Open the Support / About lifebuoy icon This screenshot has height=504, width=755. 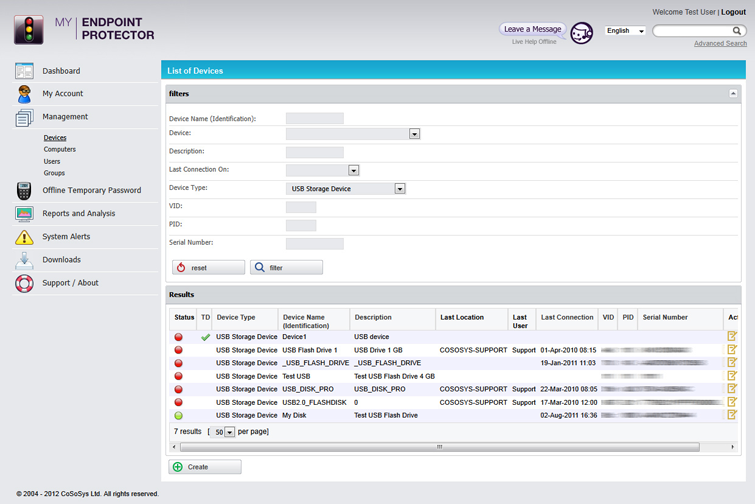click(24, 283)
